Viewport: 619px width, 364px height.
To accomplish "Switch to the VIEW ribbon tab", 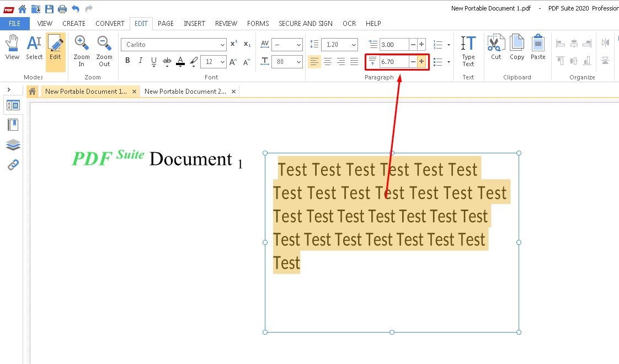I will pyautogui.click(x=45, y=24).
